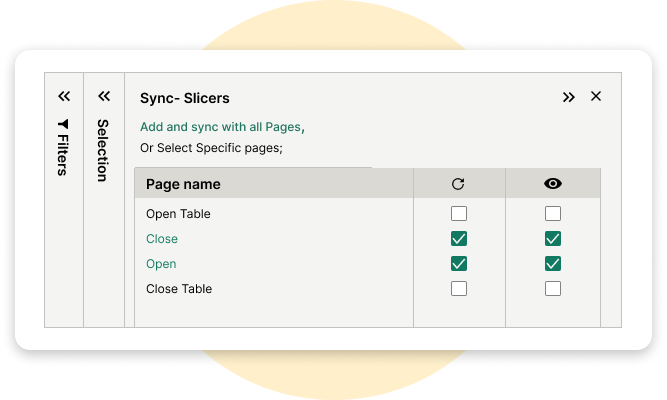Make slicer visible on Close Table page
Viewport: 667px width, 400px height.
(x=553, y=289)
